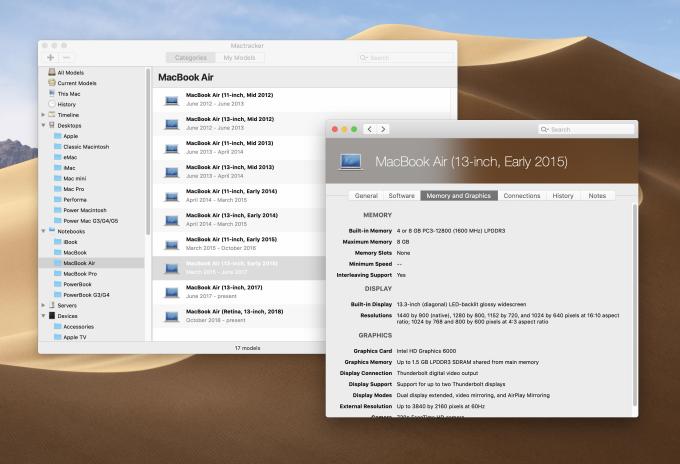The width and height of the screenshot is (680, 464).
Task: Select MacBook Air (11-inch, Mid 2013) row
Action: point(239,147)
